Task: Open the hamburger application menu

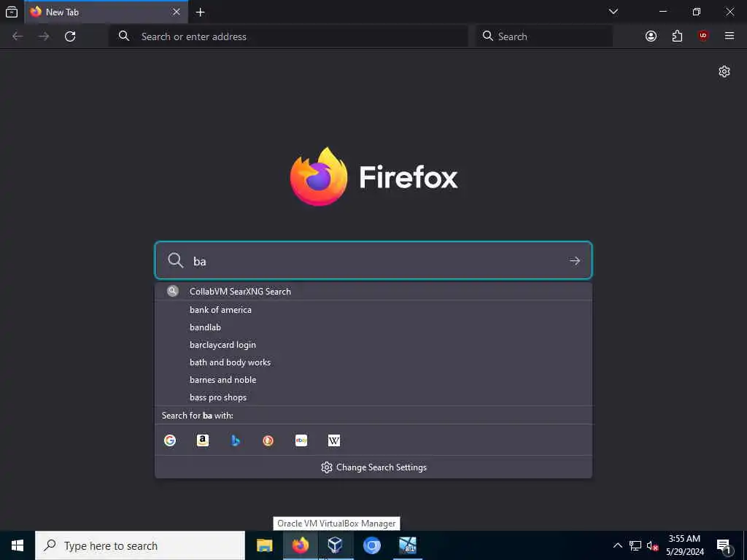Action: coord(729,36)
